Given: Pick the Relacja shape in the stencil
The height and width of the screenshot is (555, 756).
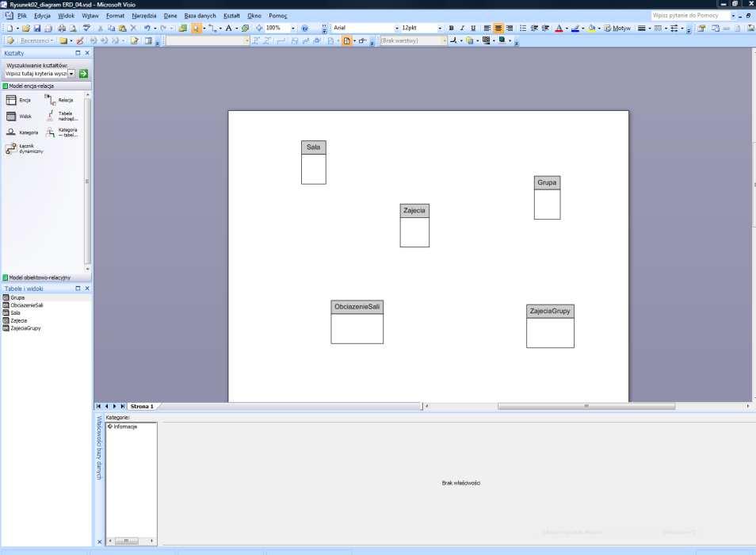Looking at the screenshot, I should (59, 100).
